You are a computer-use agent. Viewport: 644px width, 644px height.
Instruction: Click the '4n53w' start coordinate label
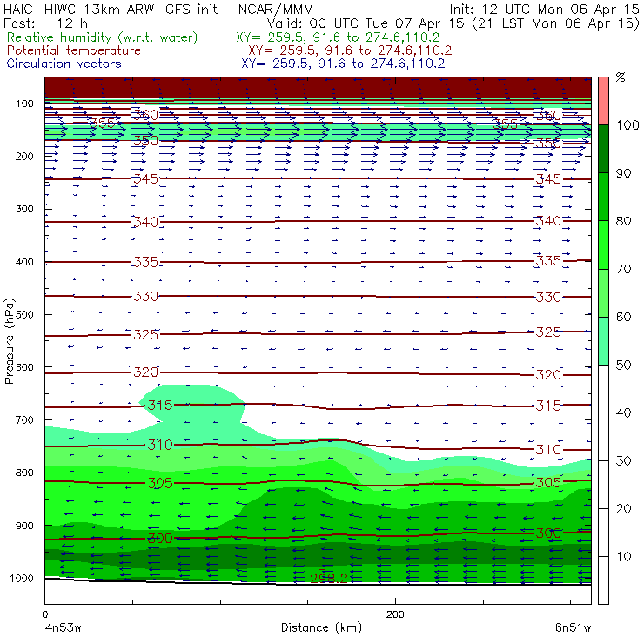[63, 627]
